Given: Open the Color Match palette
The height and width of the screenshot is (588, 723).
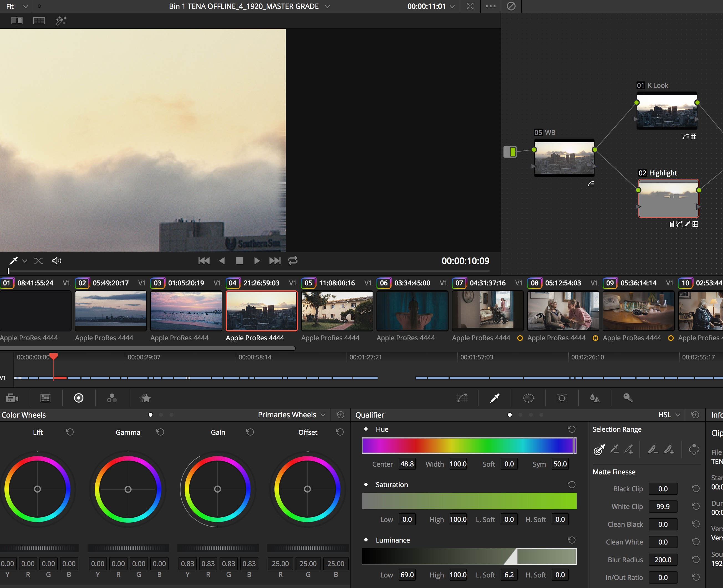Looking at the screenshot, I should point(45,398).
